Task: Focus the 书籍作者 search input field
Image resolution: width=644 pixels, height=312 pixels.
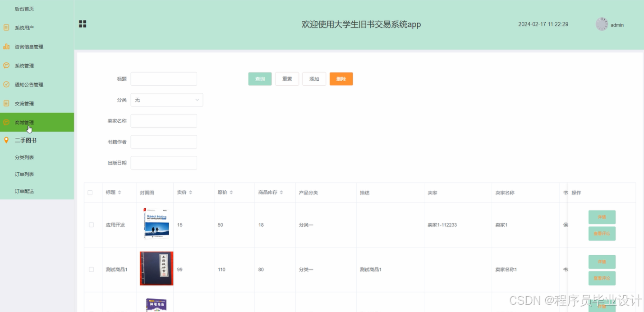Action: pyautogui.click(x=164, y=142)
